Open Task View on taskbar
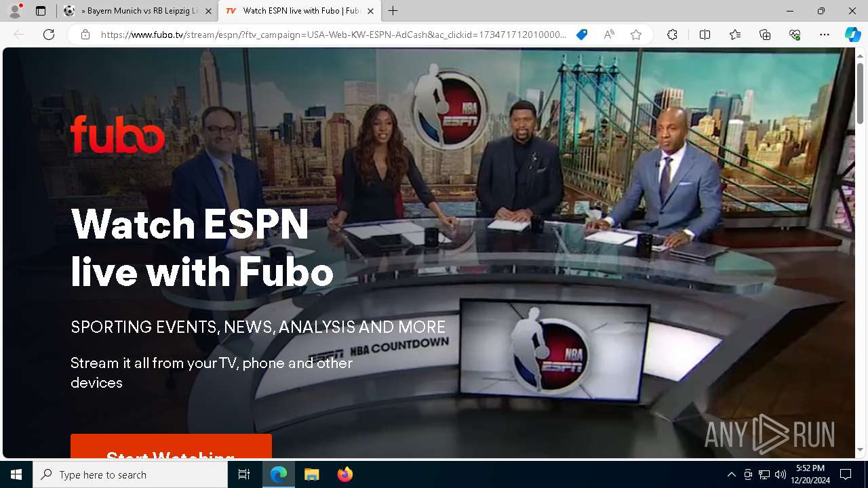The width and height of the screenshot is (868, 488). pyautogui.click(x=244, y=474)
